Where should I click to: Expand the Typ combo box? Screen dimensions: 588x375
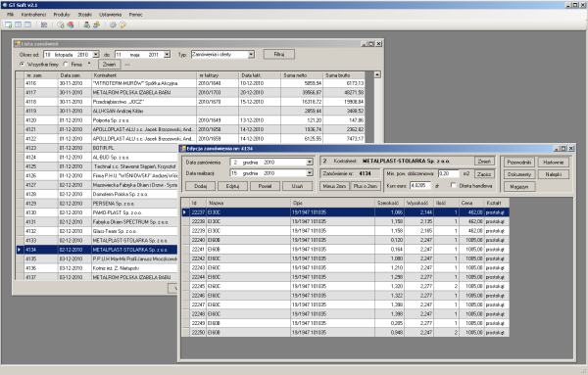coord(251,55)
